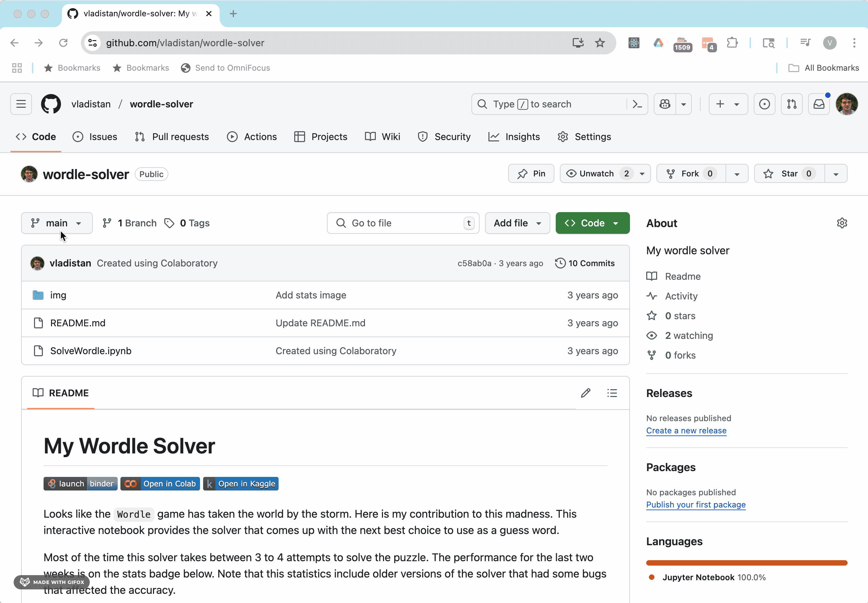Viewport: 868px width, 603px height.
Task: Open the All Bookmarks folder
Action: [823, 68]
